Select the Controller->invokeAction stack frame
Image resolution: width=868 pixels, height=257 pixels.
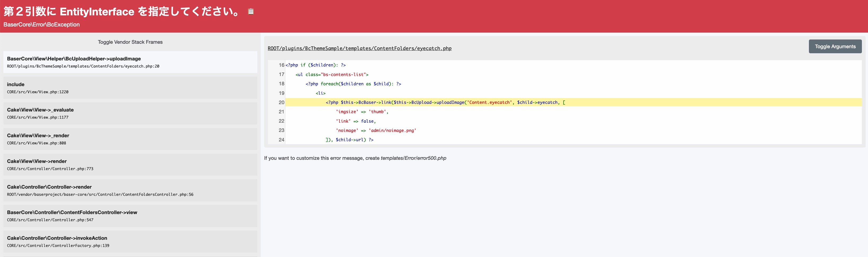130,242
